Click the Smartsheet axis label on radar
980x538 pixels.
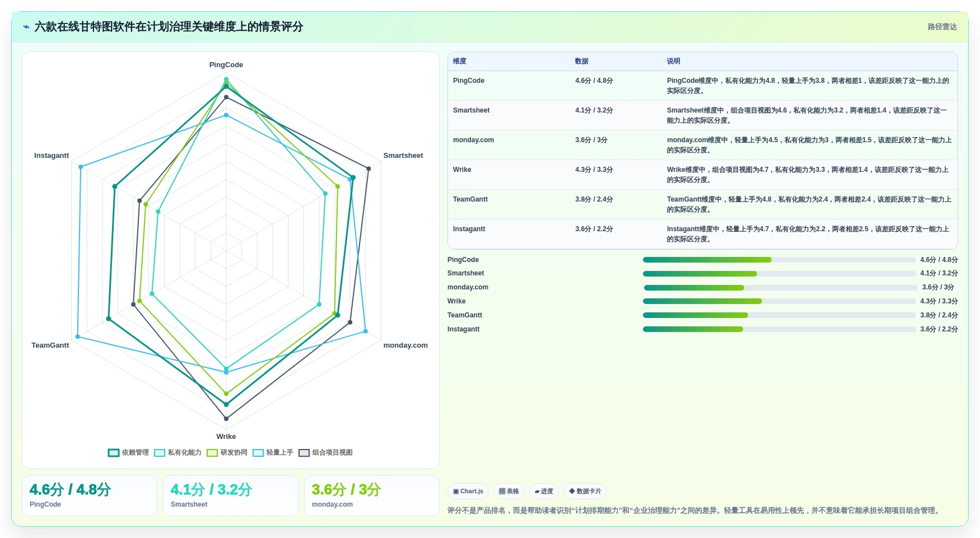pos(403,156)
